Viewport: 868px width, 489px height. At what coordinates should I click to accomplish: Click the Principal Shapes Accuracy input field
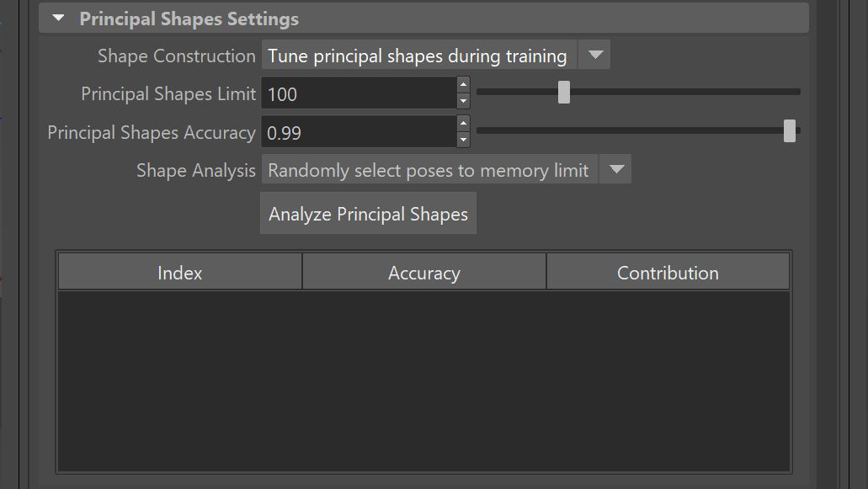(x=358, y=133)
